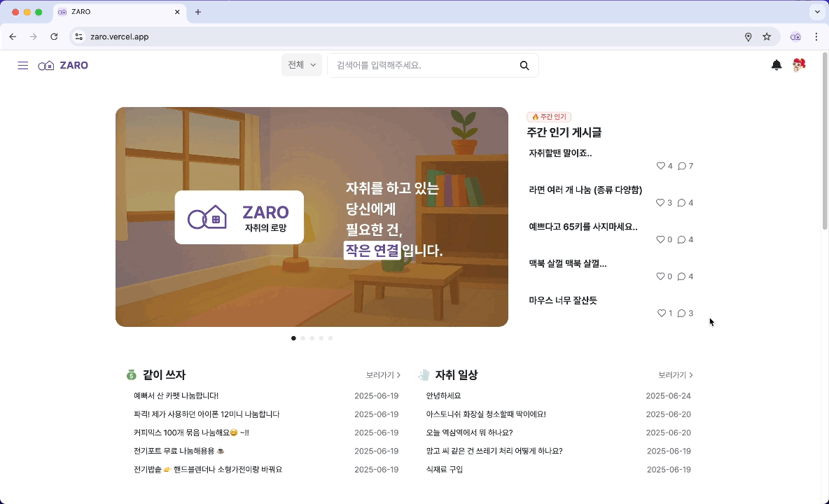Click heart icon on '마우스 너무 잘산듯'
The height and width of the screenshot is (504, 829).
coord(661,314)
